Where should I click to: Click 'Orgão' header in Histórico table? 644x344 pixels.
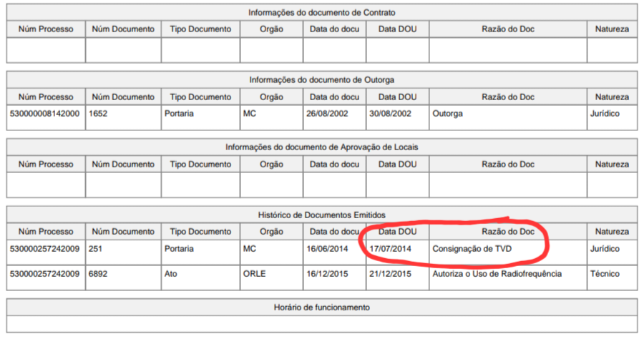[271, 232]
